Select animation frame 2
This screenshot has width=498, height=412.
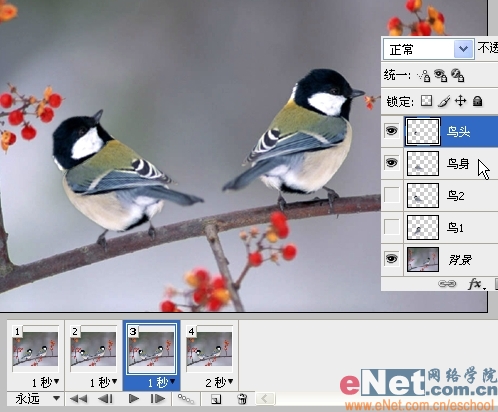pyautogui.click(x=93, y=349)
